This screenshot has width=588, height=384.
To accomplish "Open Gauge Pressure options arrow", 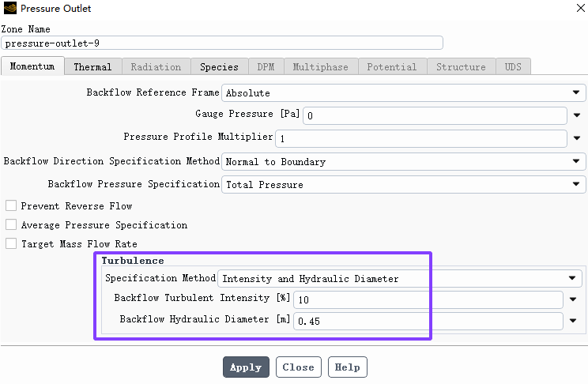I will tap(577, 115).
